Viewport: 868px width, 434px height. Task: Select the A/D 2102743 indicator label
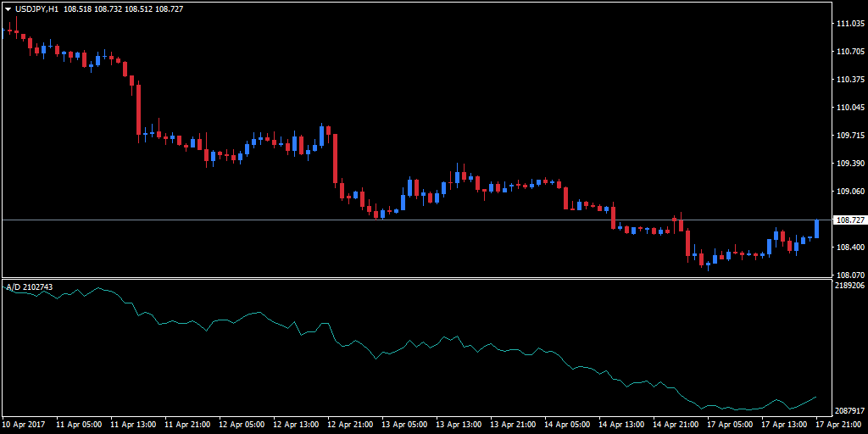pyautogui.click(x=30, y=287)
